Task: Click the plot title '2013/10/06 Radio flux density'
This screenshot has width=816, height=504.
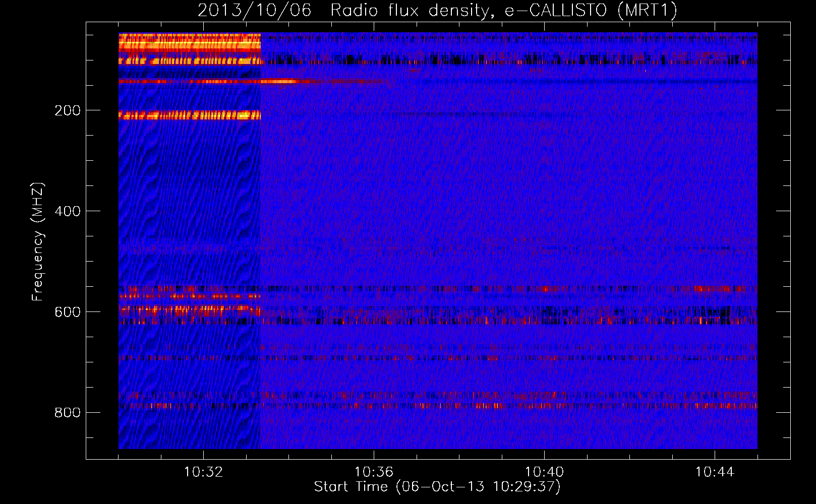Action: click(x=437, y=11)
